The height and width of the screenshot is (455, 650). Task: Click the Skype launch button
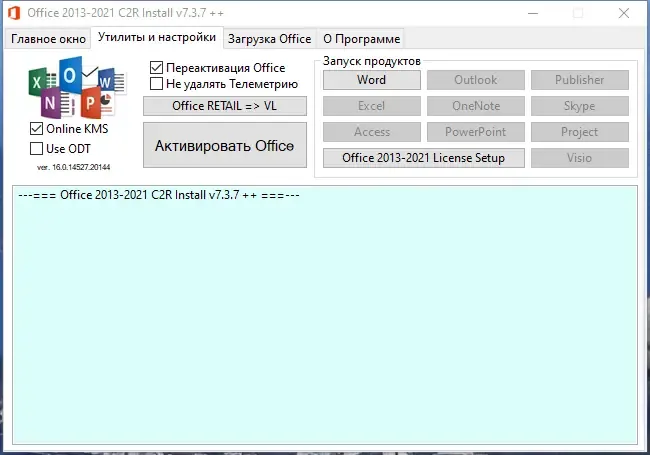coord(580,106)
